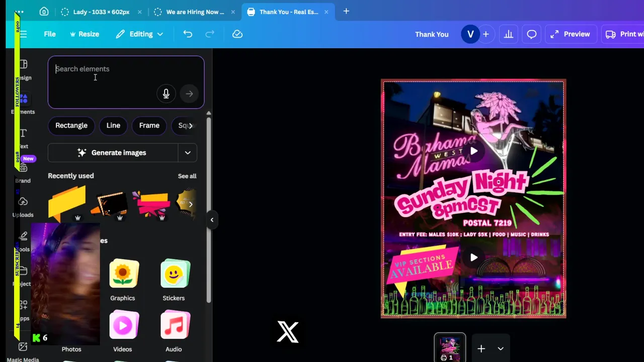
Task: Redo the last action
Action: [210, 34]
